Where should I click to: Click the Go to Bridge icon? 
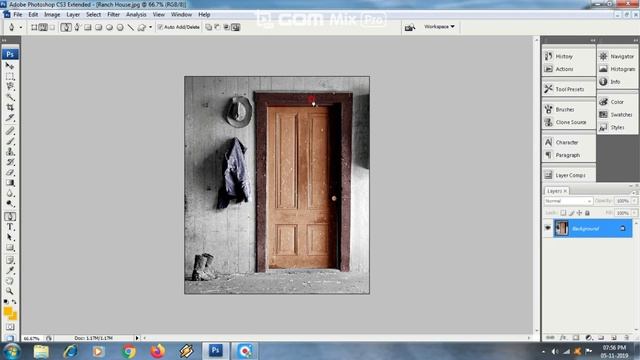410,27
